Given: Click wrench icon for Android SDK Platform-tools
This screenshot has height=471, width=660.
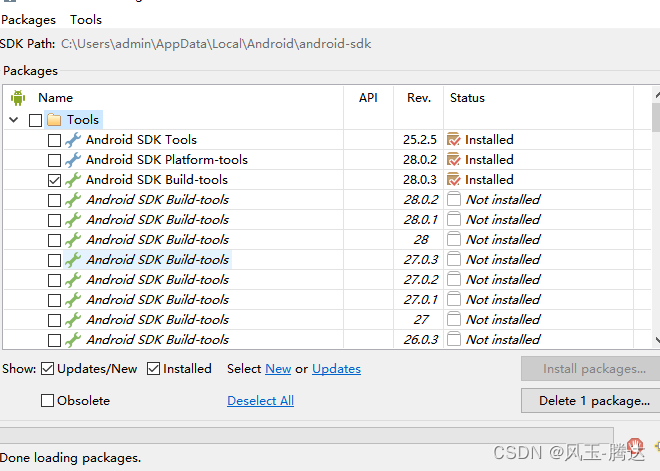Looking at the screenshot, I should pos(73,160).
